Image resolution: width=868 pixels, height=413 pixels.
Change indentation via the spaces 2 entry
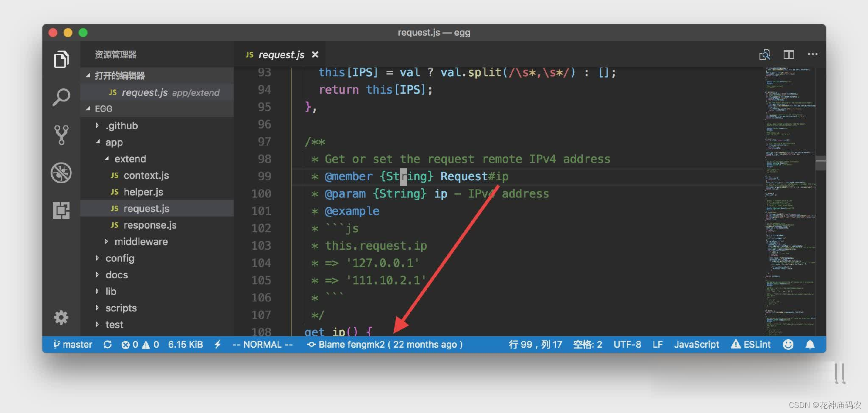click(x=587, y=344)
